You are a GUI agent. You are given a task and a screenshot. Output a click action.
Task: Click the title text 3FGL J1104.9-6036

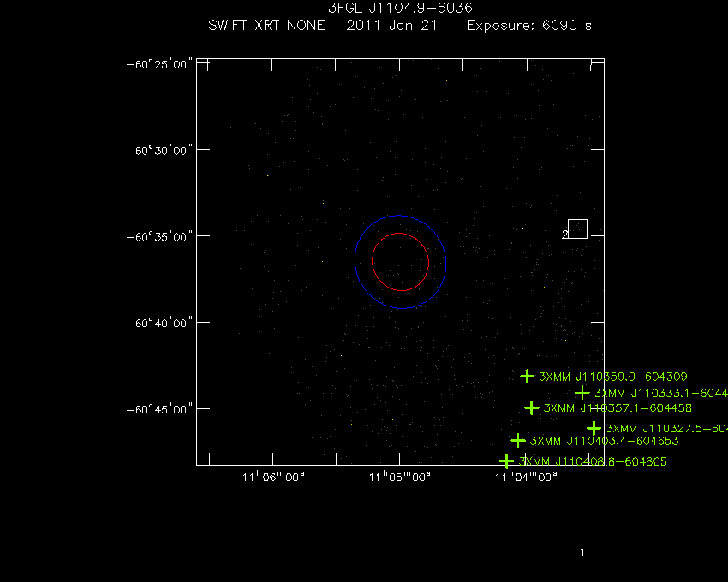click(x=400, y=8)
